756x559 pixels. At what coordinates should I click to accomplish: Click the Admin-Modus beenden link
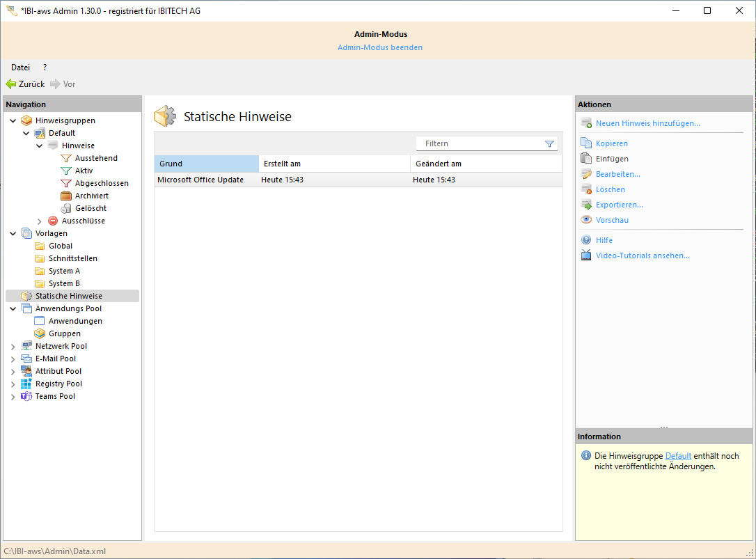click(x=379, y=47)
